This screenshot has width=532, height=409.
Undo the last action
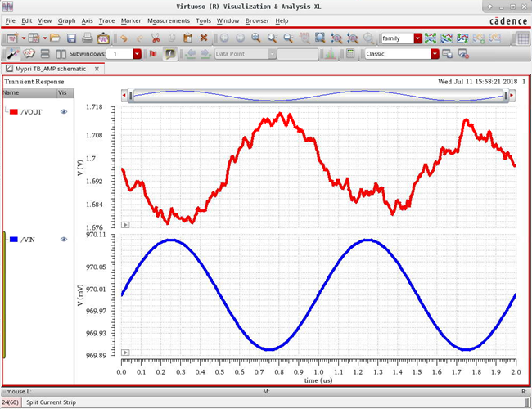[x=124, y=38]
